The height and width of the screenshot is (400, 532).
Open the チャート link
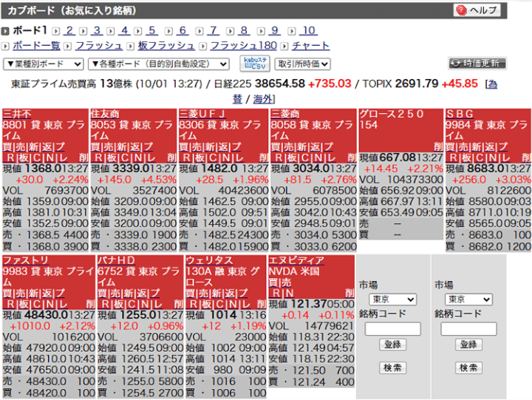pos(310,46)
